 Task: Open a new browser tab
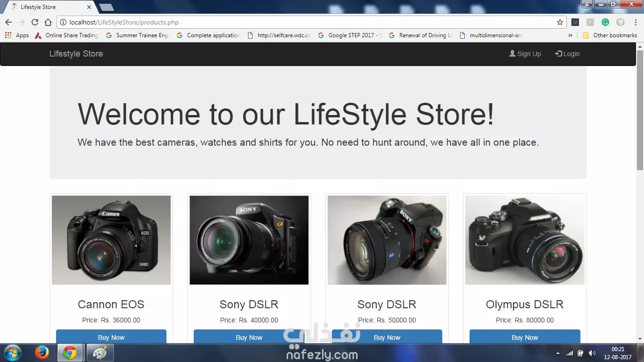[x=107, y=7]
